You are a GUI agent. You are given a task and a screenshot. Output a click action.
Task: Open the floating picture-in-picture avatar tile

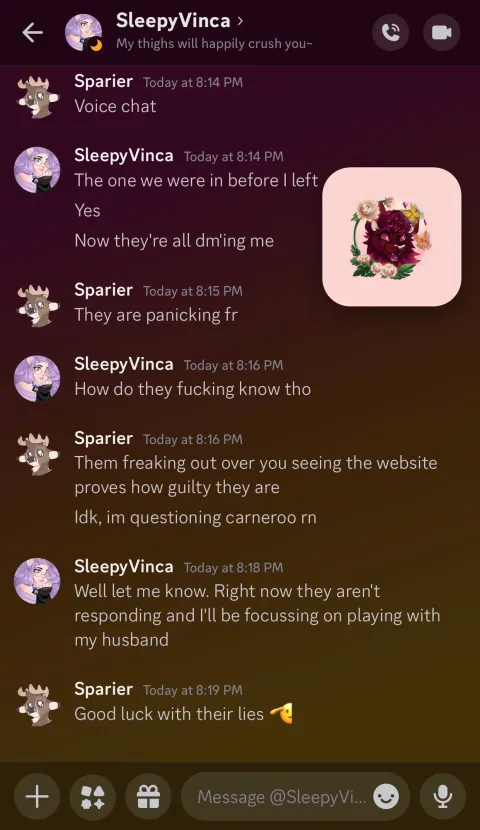point(392,237)
